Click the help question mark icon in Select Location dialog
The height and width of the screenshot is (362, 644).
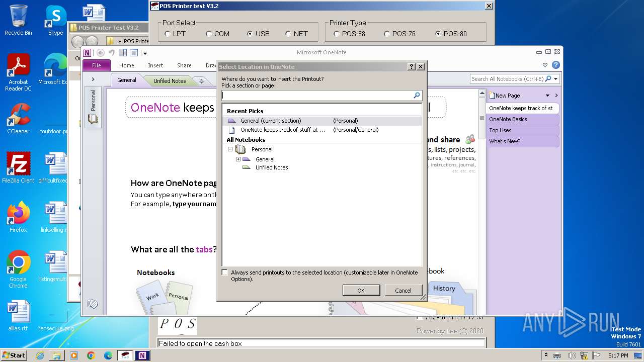(412, 66)
